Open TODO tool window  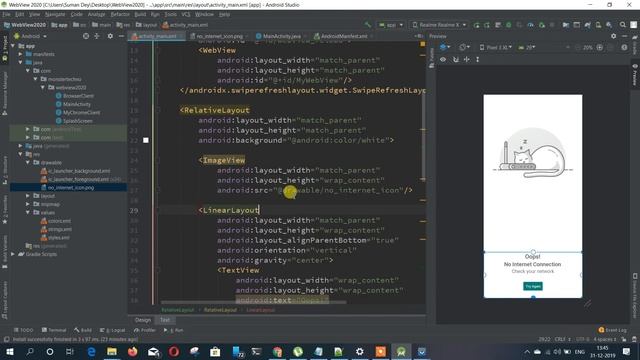pyautogui.click(x=24, y=330)
